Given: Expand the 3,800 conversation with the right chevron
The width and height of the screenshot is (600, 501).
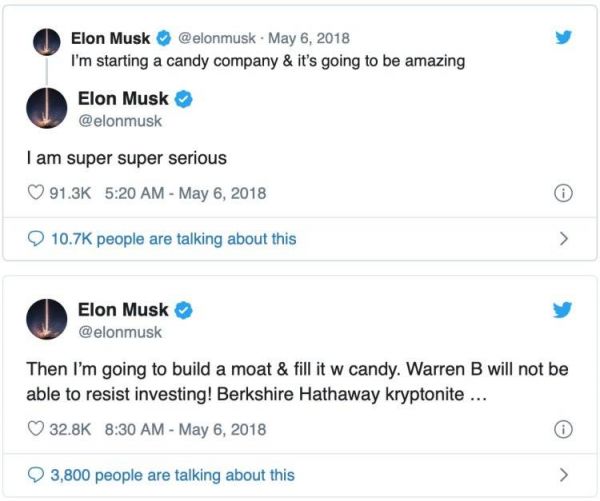Looking at the screenshot, I should [x=563, y=475].
